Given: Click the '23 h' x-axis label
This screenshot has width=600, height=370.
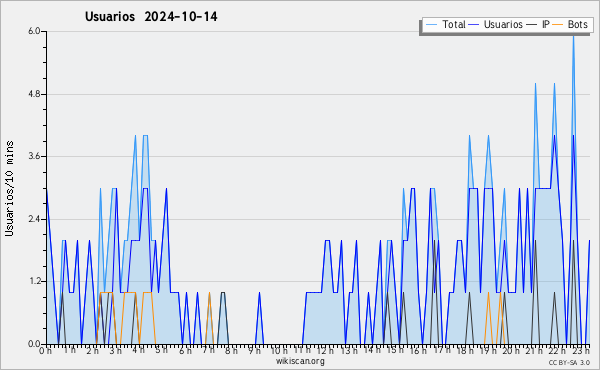Looking at the screenshot, I should click(x=581, y=350).
